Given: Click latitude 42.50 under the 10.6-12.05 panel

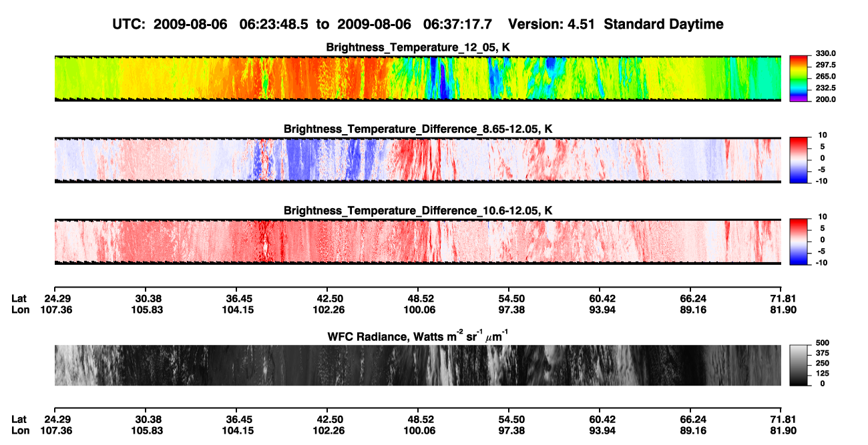Looking at the screenshot, I should 330,298.
